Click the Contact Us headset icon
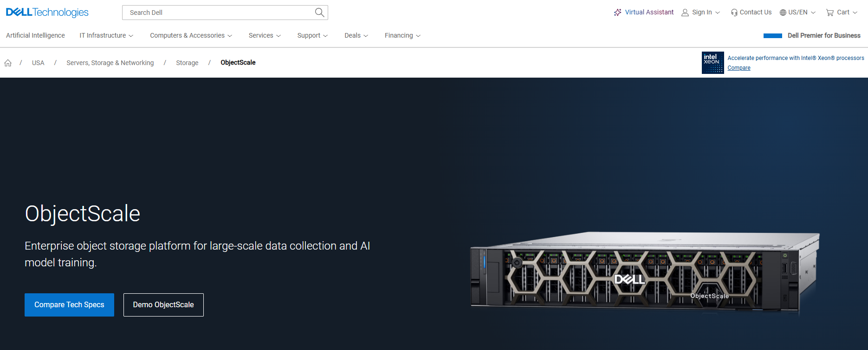 pyautogui.click(x=734, y=13)
